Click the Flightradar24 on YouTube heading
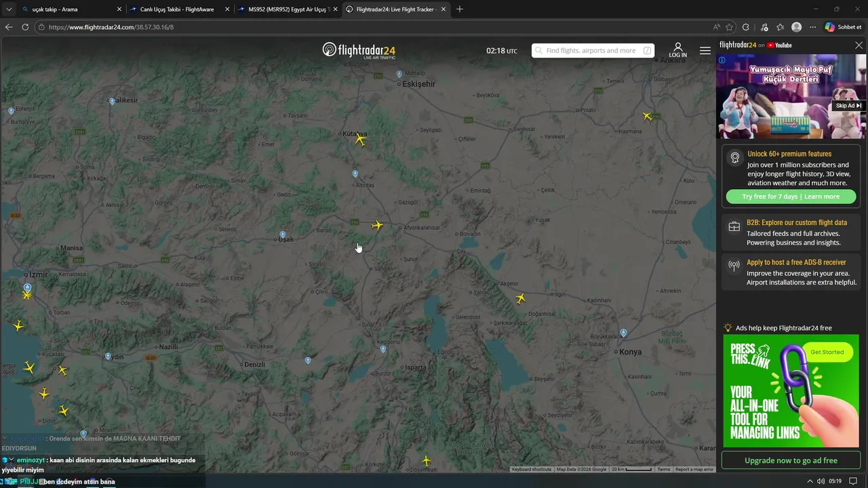The width and height of the screenshot is (868, 488). tap(755, 45)
